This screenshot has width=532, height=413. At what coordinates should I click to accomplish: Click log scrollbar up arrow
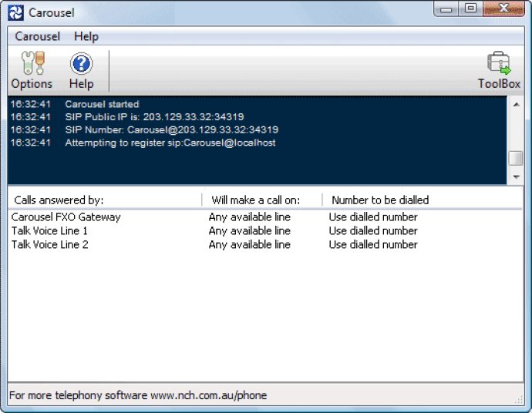coord(516,105)
